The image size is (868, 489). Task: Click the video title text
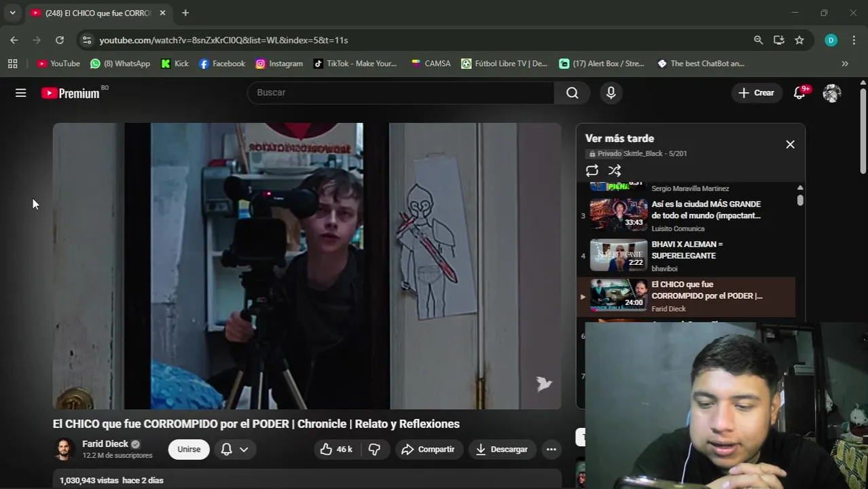coord(256,424)
